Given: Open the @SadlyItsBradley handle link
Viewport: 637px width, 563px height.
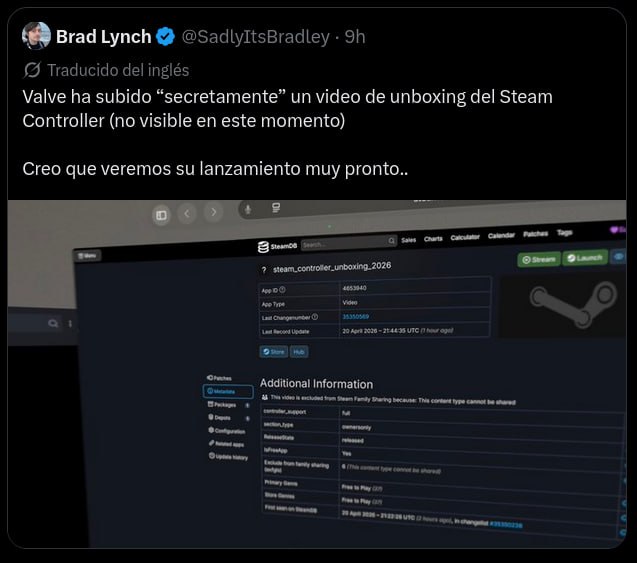Looking at the screenshot, I should [256, 37].
